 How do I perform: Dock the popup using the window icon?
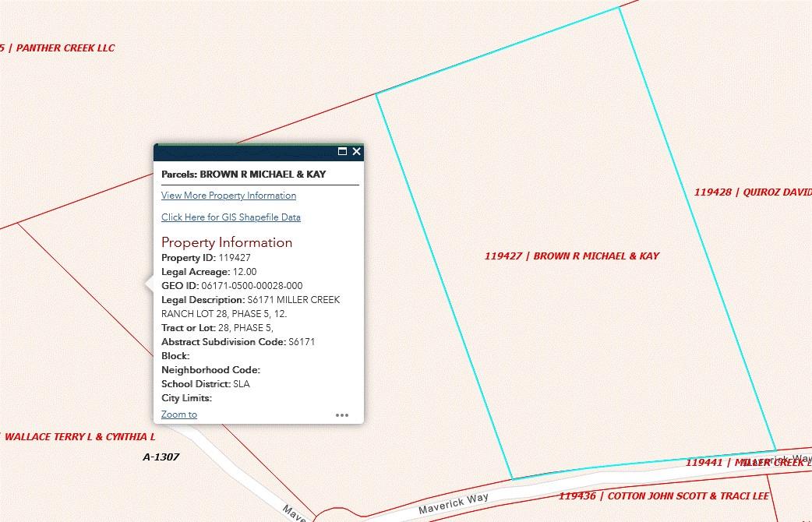pos(341,151)
